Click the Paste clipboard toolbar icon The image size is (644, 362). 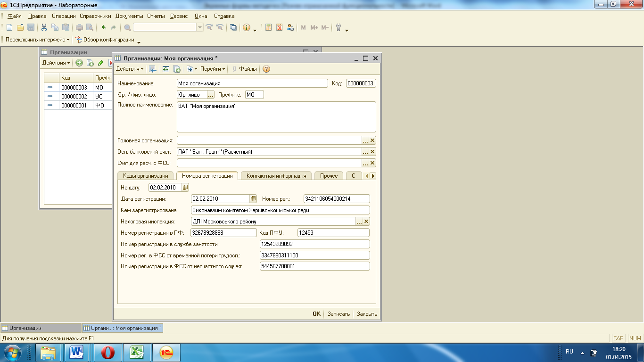click(x=66, y=27)
